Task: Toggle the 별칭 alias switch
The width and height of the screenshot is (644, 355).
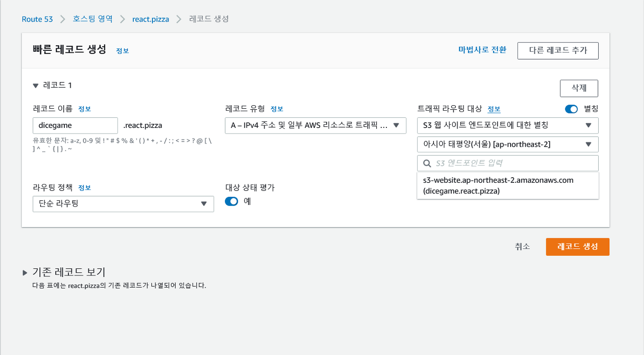Action: point(572,109)
